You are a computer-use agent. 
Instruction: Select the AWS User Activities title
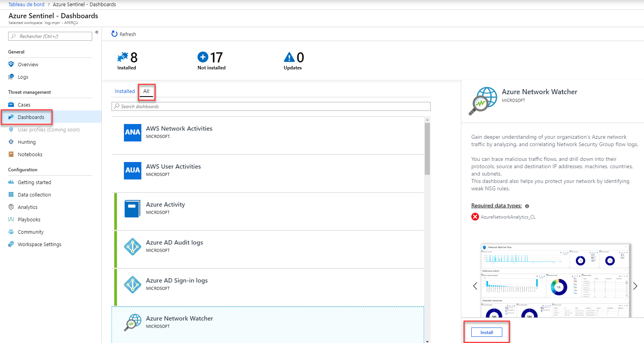click(173, 166)
